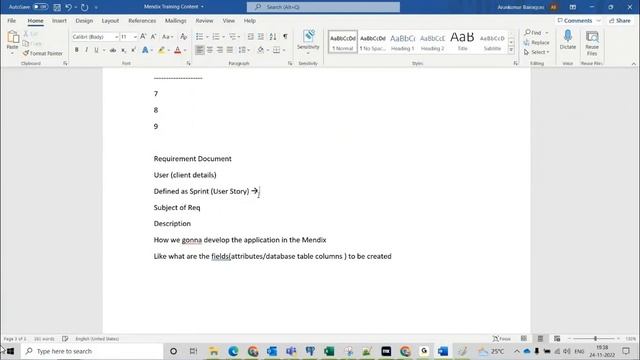This screenshot has height=360, width=640.
Task: Decrease the font size
Action: (x=153, y=37)
